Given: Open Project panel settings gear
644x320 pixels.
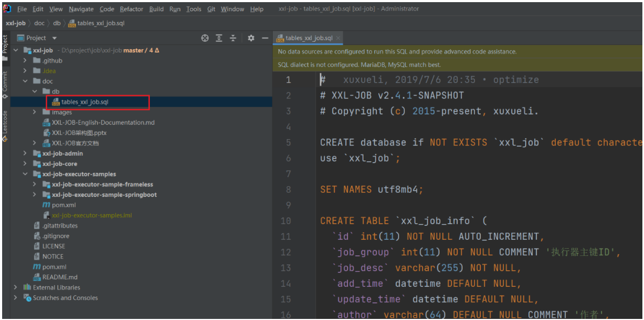Looking at the screenshot, I should pyautogui.click(x=251, y=38).
